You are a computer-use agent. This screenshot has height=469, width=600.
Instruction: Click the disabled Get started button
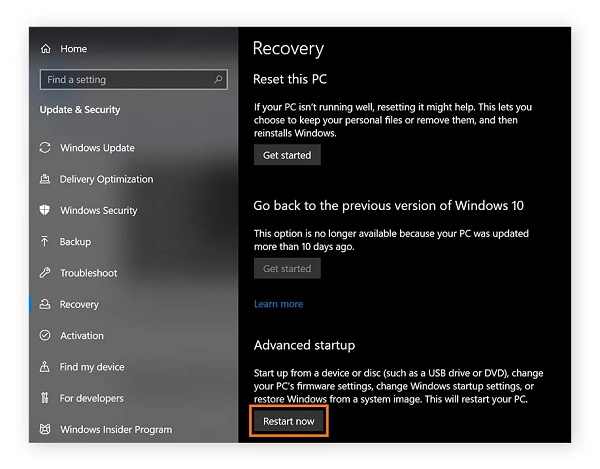pyautogui.click(x=287, y=268)
